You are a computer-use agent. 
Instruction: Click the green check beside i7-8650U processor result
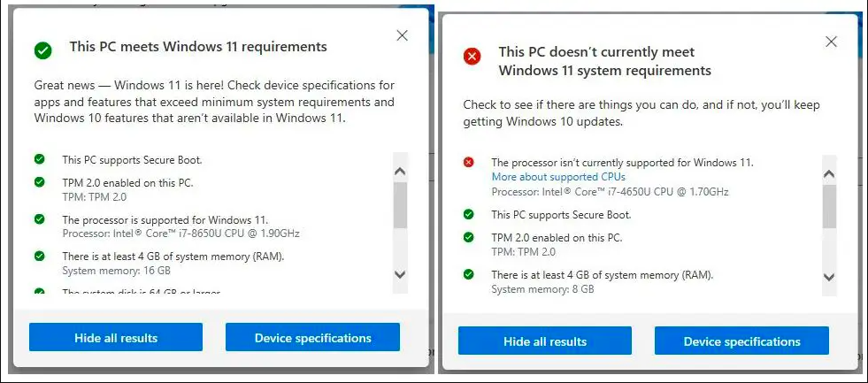coord(39,218)
